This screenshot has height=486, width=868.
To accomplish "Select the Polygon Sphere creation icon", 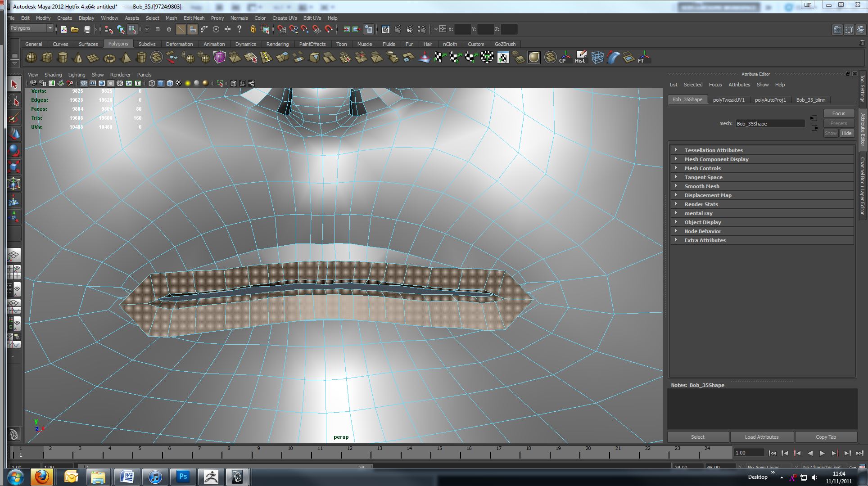I will click(31, 58).
